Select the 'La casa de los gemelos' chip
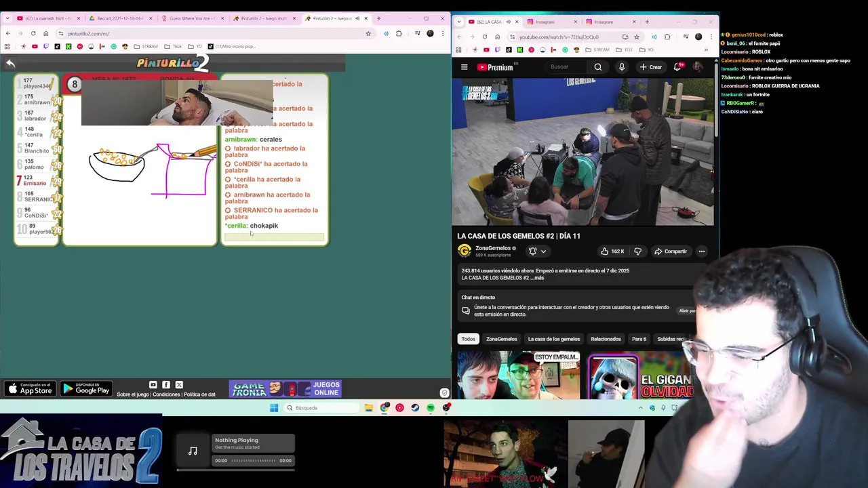Screen dimensions: 868x488 [554, 339]
